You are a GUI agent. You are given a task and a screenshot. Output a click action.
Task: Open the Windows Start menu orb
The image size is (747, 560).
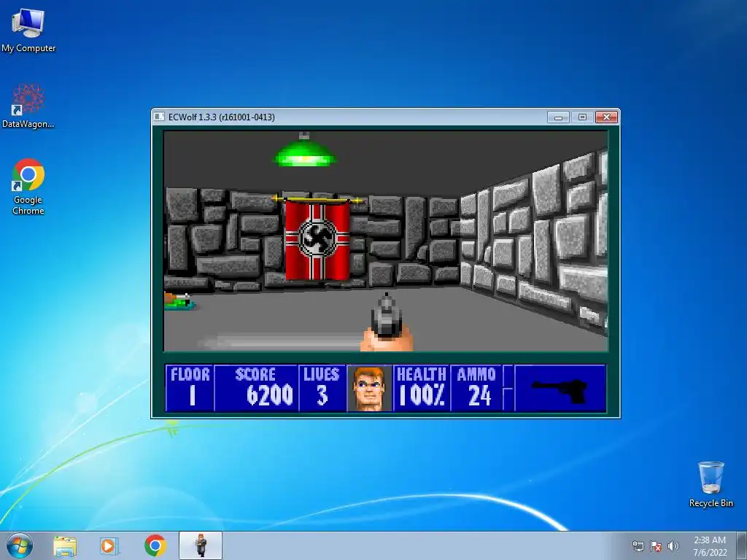tap(20, 545)
